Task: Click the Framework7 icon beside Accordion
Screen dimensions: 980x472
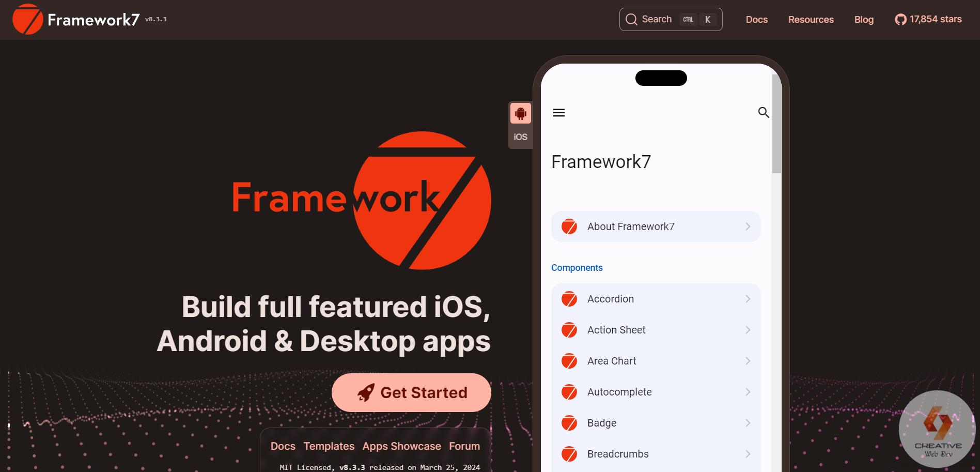Action: tap(569, 299)
